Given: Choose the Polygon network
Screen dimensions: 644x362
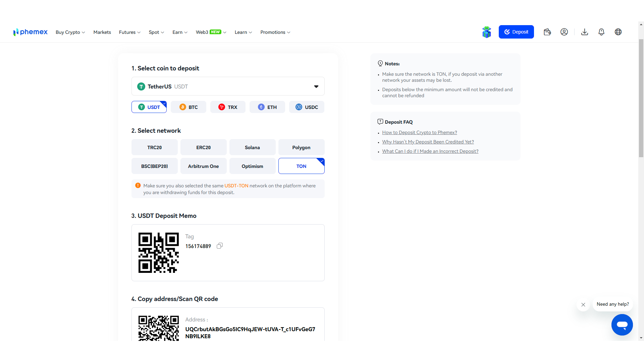Looking at the screenshot, I should point(302,147).
